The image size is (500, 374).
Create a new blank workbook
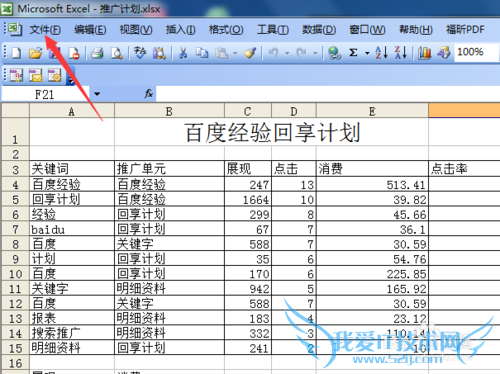click(16, 53)
